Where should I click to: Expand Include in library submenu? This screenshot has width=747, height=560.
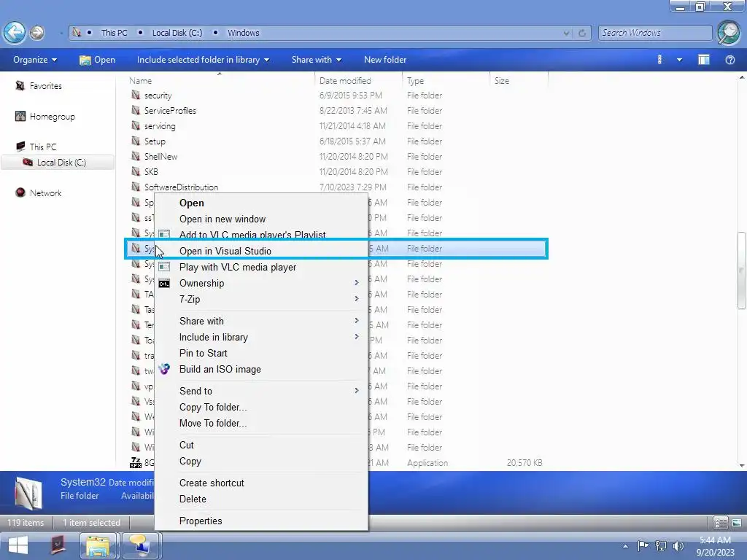pyautogui.click(x=261, y=338)
